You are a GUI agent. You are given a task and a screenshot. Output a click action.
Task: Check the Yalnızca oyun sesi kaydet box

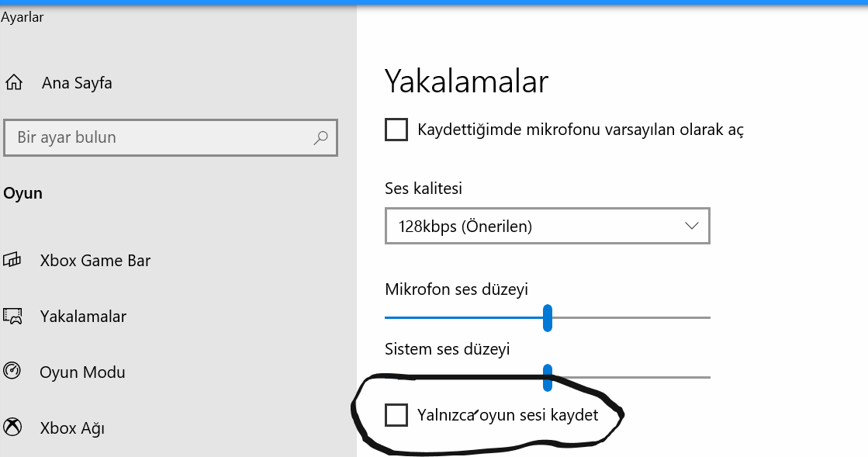pyautogui.click(x=396, y=415)
